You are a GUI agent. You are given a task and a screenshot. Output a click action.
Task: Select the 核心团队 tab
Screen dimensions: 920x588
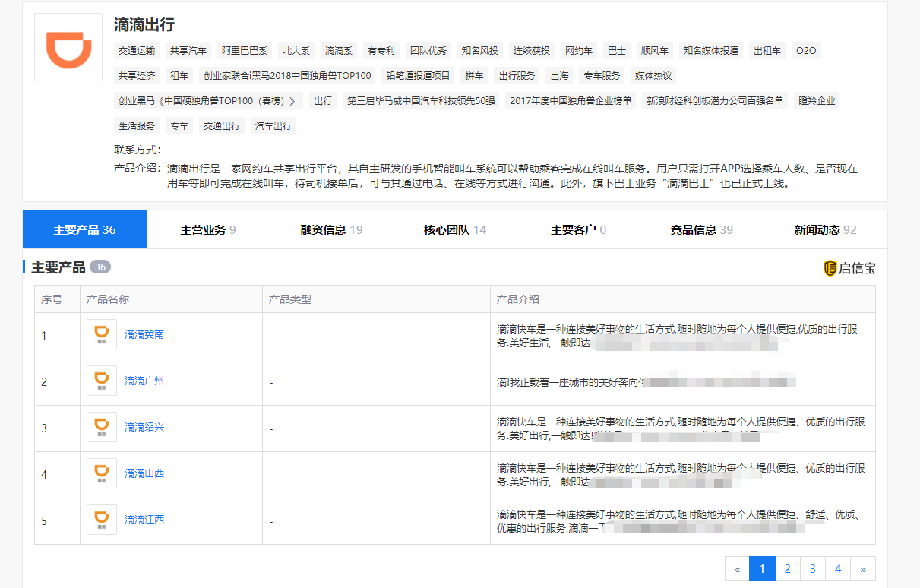454,229
